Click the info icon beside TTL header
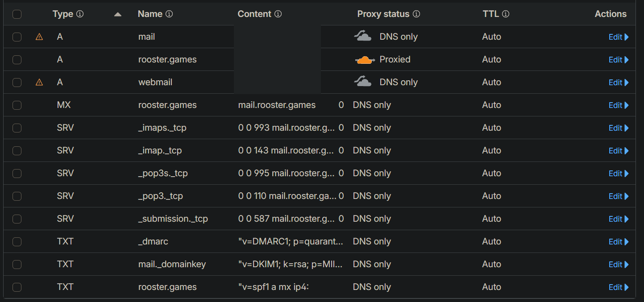This screenshot has width=644, height=302. [x=506, y=14]
